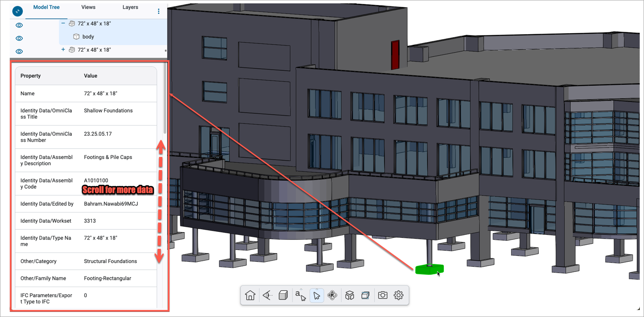Image resolution: width=644 pixels, height=317 pixels.
Task: Click the "Structural Foundations" value
Action: coord(110,261)
